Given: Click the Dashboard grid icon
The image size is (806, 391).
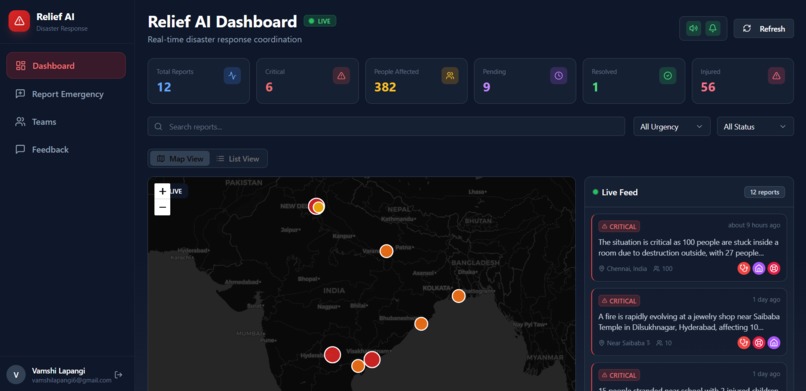Looking at the screenshot, I should [21, 66].
